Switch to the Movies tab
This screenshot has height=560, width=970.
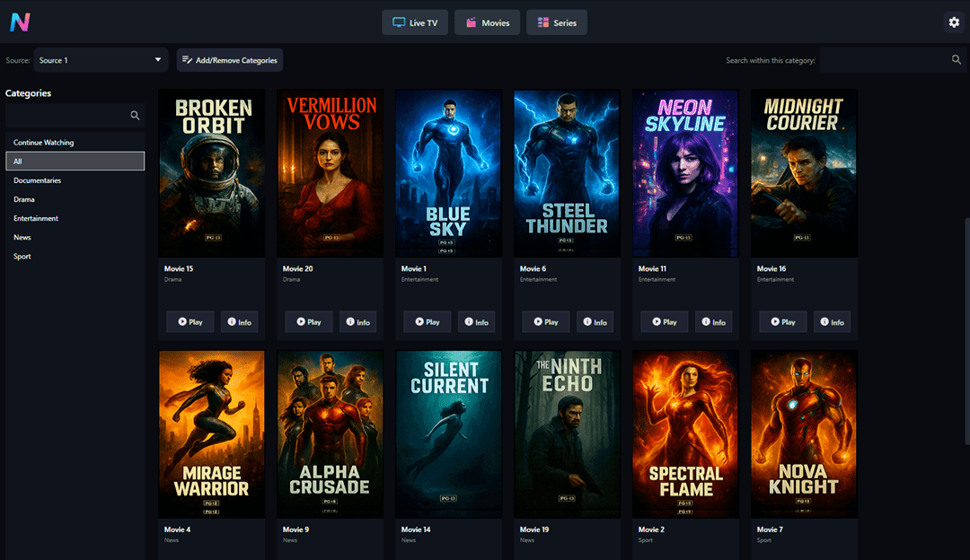click(487, 22)
